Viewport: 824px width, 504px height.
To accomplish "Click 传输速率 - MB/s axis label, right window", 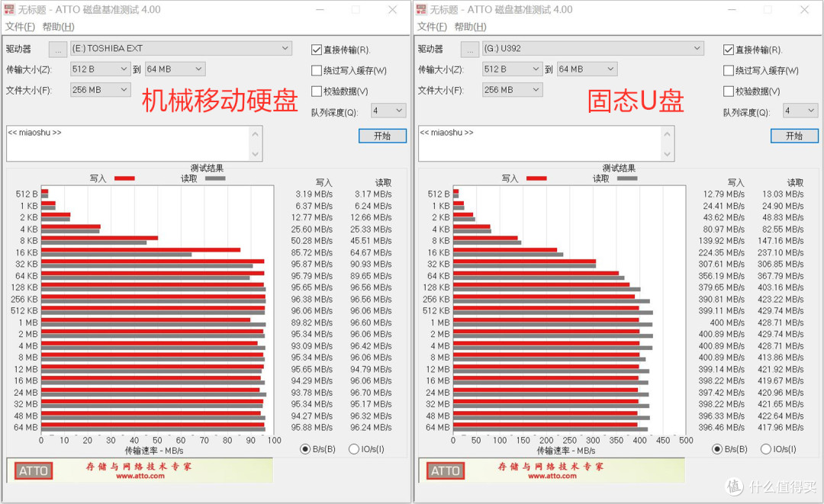I will point(566,451).
